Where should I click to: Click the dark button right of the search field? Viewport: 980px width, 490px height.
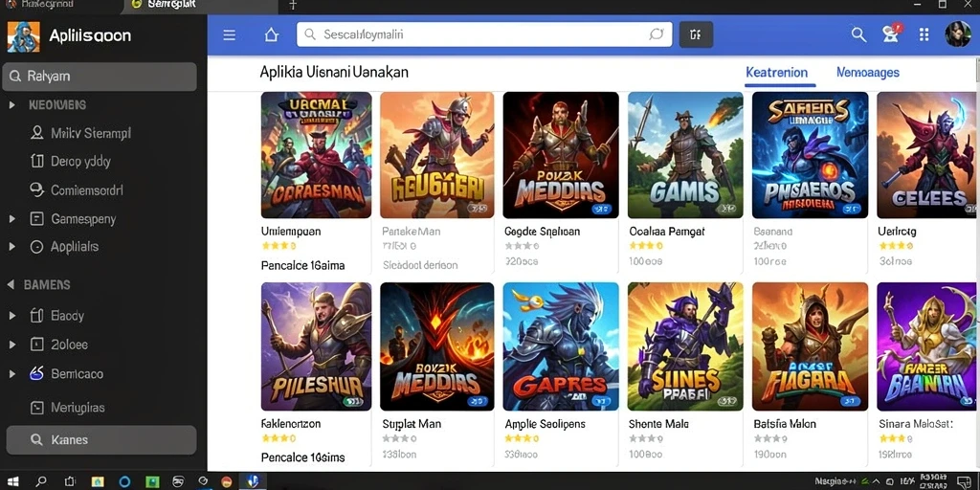pyautogui.click(x=696, y=35)
